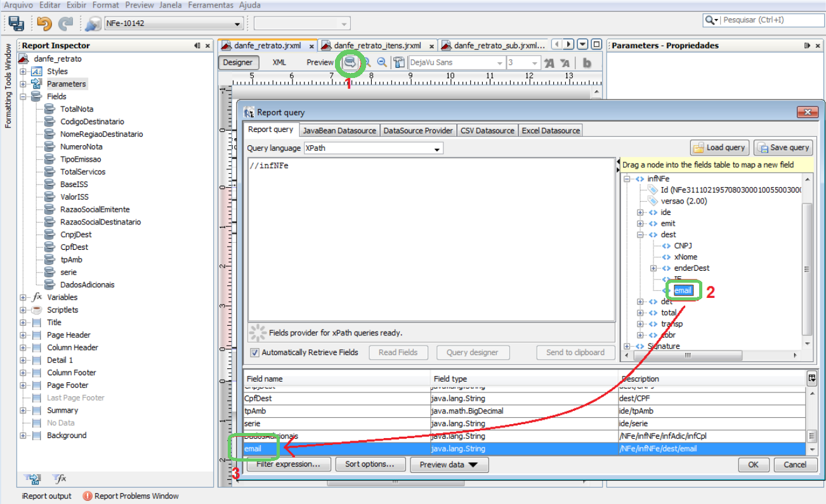Collapse the Fields node in inspector
The image size is (826, 504).
point(23,96)
